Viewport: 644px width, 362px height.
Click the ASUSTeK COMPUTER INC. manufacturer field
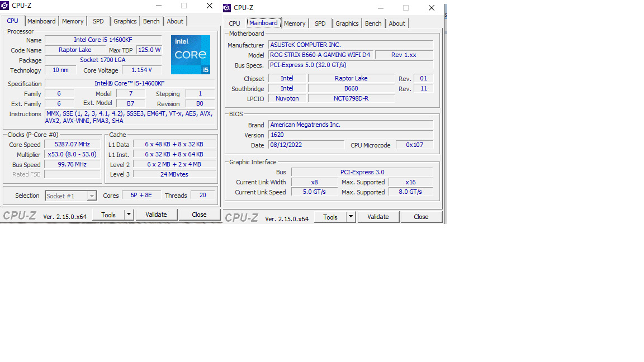351,45
